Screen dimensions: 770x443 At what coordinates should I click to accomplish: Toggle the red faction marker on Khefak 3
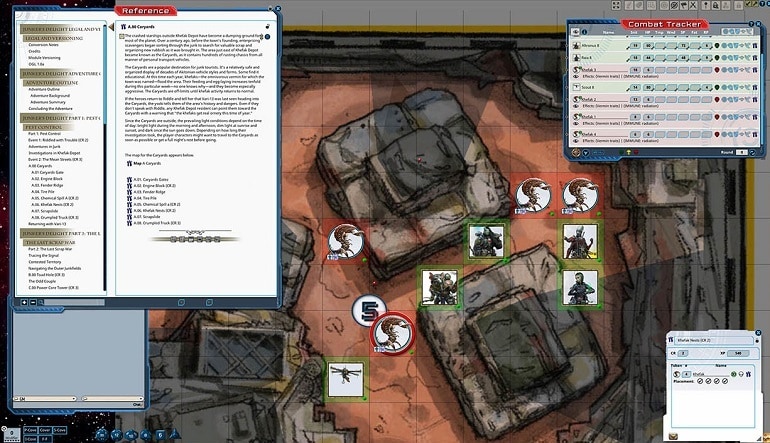(x=717, y=70)
